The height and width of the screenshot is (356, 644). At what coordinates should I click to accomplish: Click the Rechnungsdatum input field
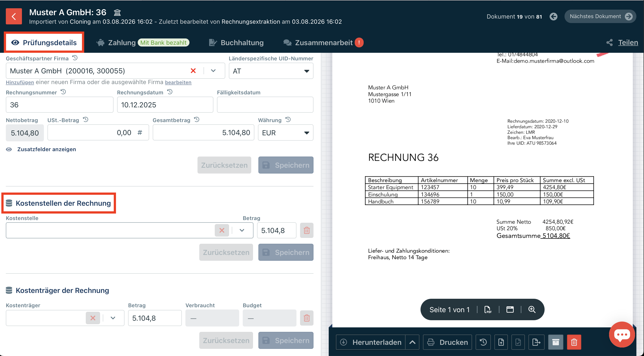click(x=165, y=105)
